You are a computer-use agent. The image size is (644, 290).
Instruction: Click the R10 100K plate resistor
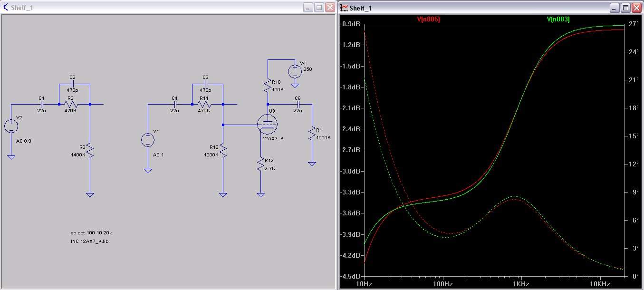point(268,86)
